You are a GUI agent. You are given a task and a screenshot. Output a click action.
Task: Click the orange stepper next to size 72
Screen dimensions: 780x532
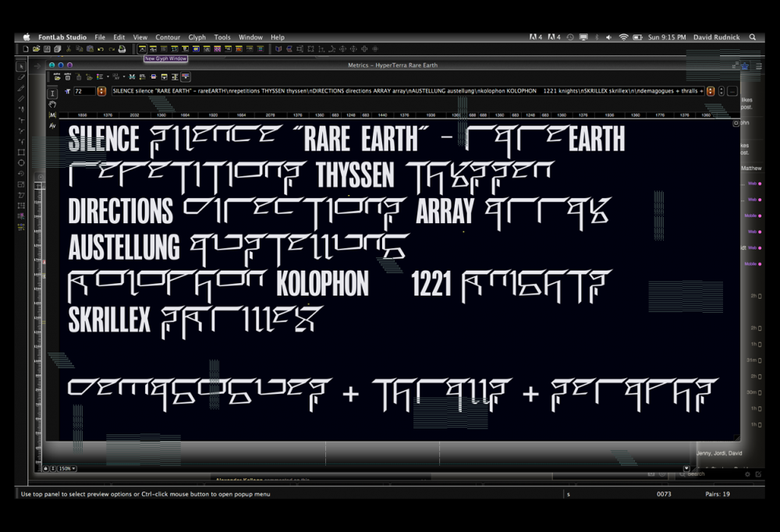101,91
